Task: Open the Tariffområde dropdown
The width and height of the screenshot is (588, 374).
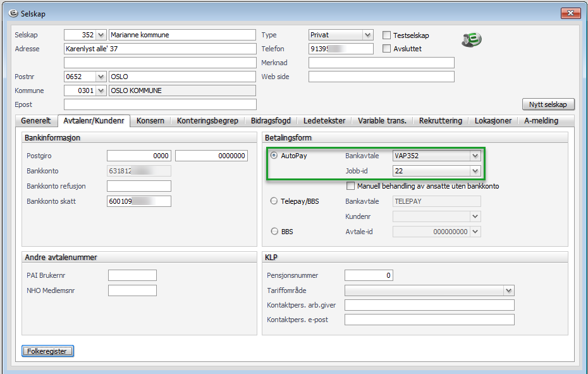Action: tap(508, 290)
